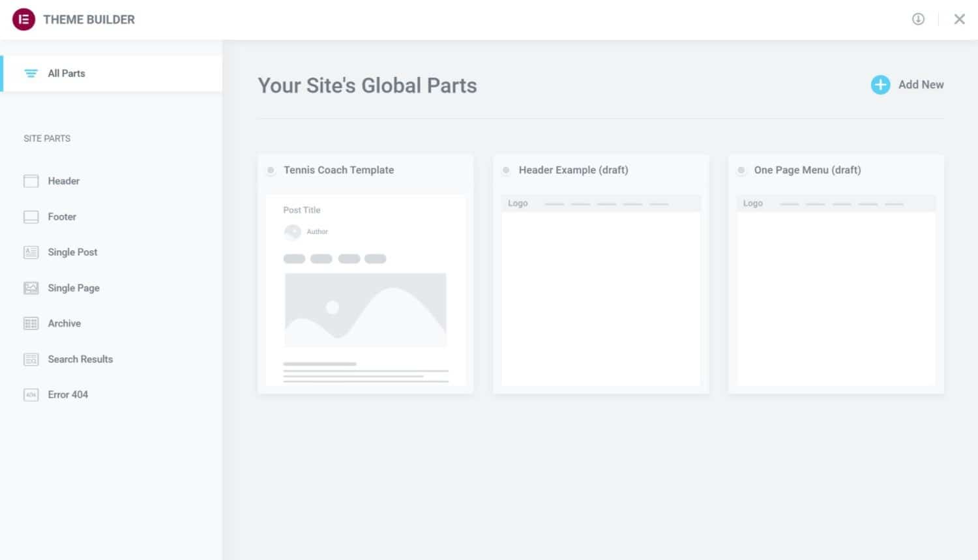978x560 pixels.
Task: Toggle Tennis Coach Template status dot
Action: click(271, 170)
